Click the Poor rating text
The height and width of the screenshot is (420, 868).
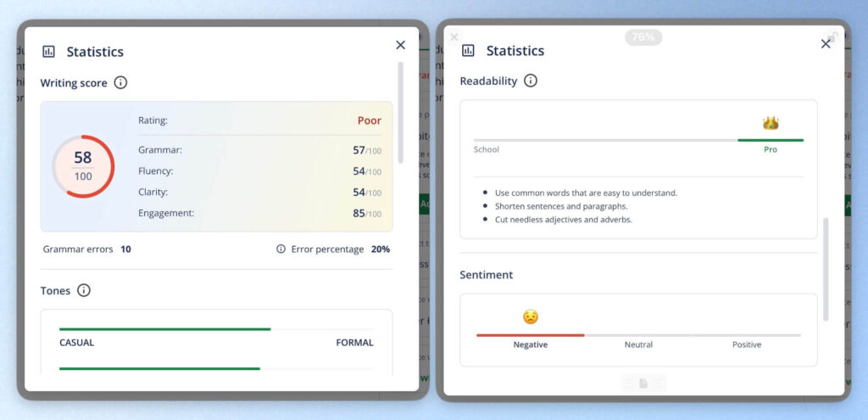[x=370, y=120]
